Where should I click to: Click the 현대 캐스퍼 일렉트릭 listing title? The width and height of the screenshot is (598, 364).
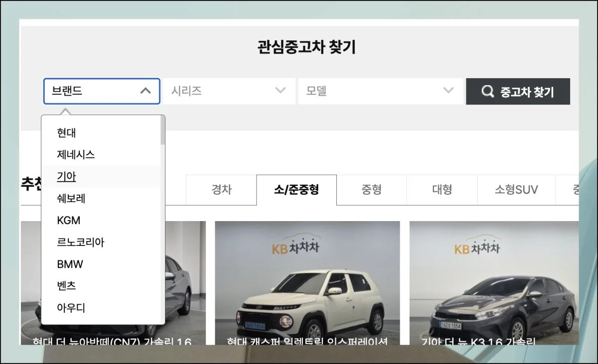[307, 341]
